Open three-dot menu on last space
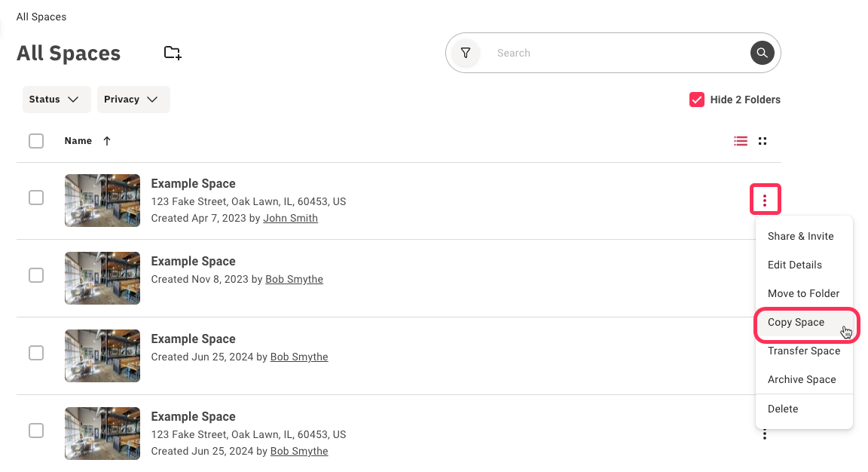The image size is (868, 472). (x=765, y=434)
